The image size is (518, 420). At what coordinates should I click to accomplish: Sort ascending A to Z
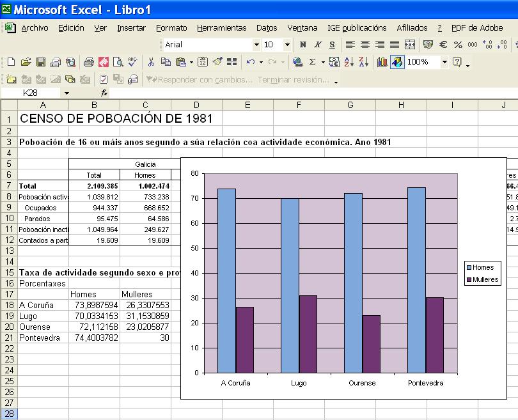click(x=349, y=62)
